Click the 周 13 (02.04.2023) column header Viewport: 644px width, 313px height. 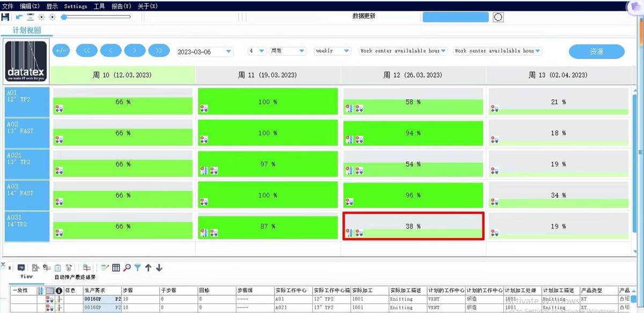click(558, 75)
